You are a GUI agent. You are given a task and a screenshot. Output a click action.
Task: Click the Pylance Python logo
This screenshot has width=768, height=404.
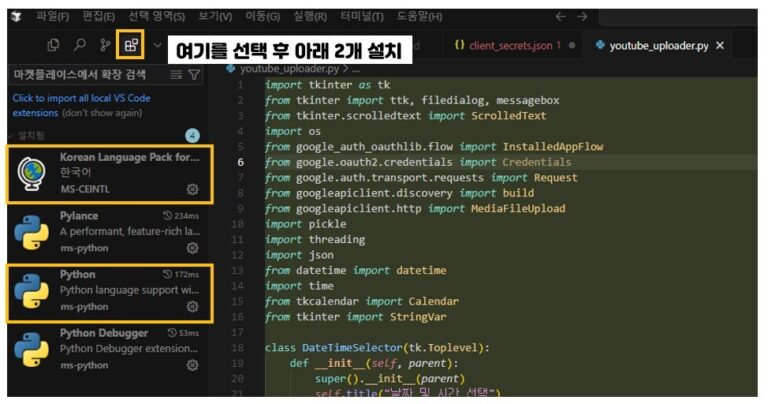tap(31, 233)
